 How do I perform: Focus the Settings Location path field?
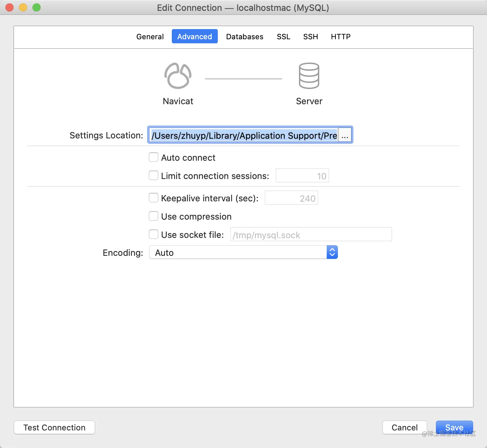point(243,135)
